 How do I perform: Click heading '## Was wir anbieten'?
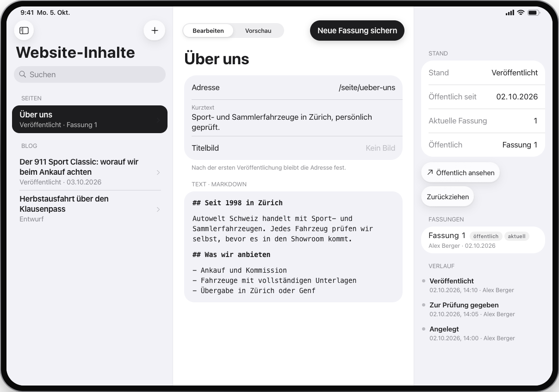point(231,255)
